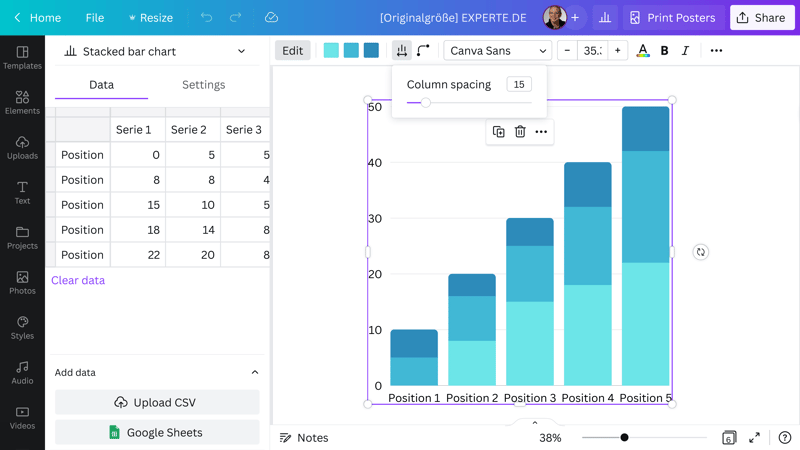The height and width of the screenshot is (450, 800).
Task: Toggle bold text formatting
Action: pos(664,50)
